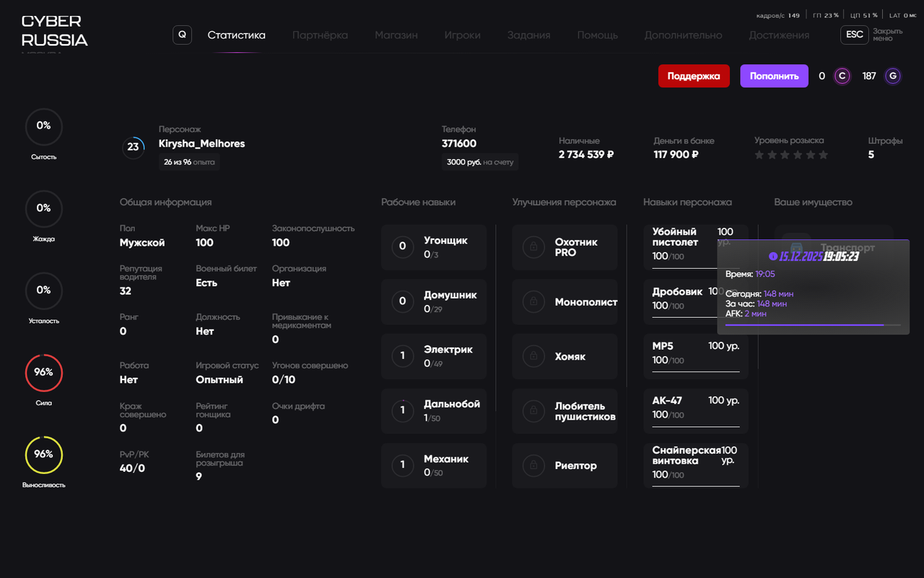Click the level 23 circle badge
Viewport: 924px width, 578px height.
coord(133,147)
